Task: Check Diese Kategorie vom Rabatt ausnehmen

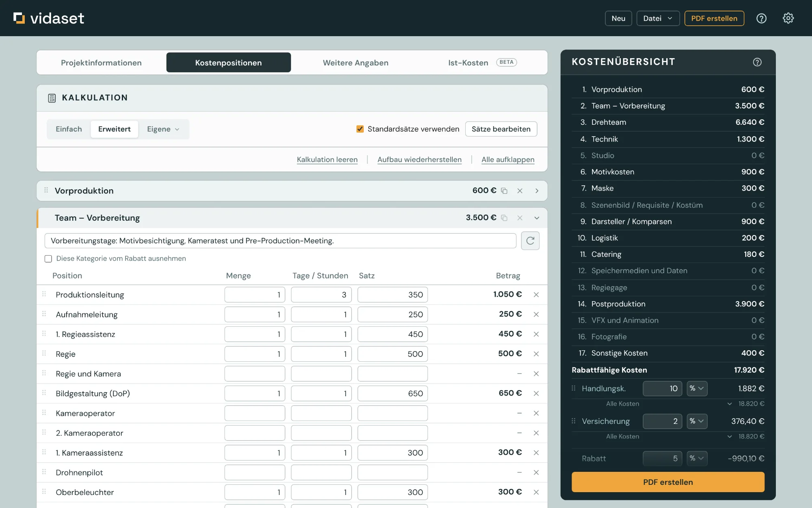Action: click(x=48, y=259)
